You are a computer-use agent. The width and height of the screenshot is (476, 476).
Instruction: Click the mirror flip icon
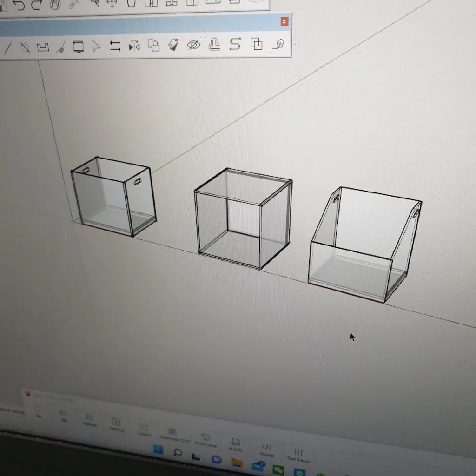coord(134,46)
